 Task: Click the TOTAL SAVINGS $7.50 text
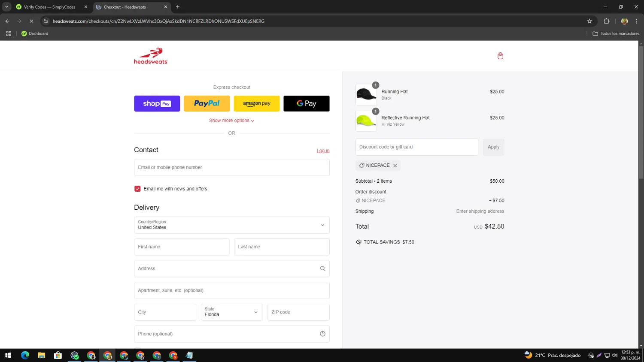pyautogui.click(x=389, y=242)
